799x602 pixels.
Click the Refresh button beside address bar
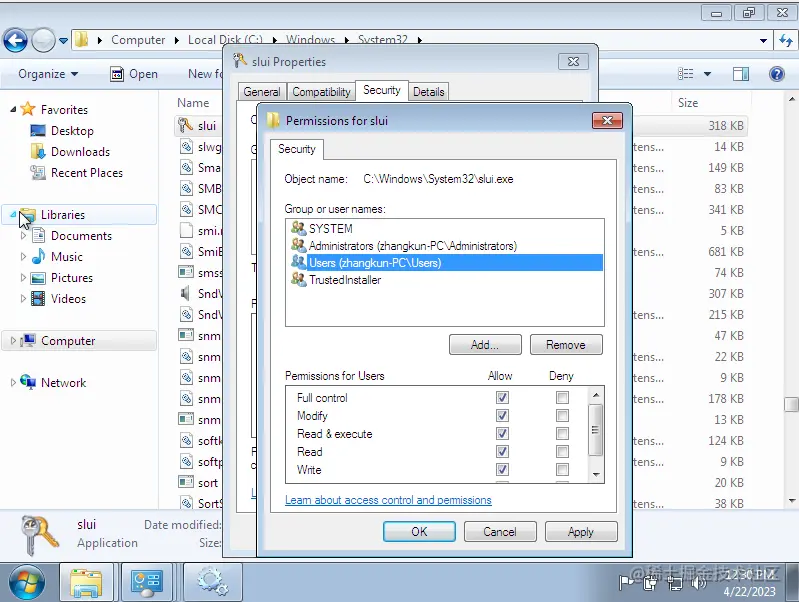pyautogui.click(x=786, y=40)
